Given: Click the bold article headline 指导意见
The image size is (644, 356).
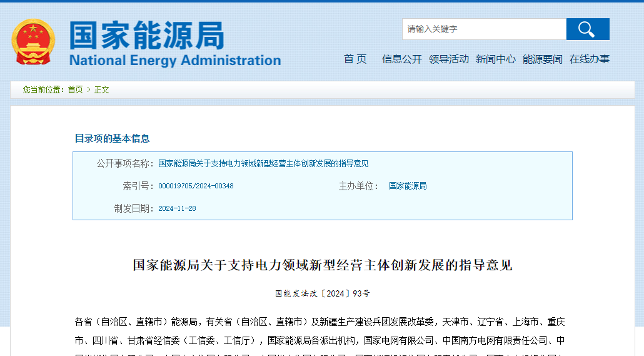Looking at the screenshot, I should (x=322, y=265).
